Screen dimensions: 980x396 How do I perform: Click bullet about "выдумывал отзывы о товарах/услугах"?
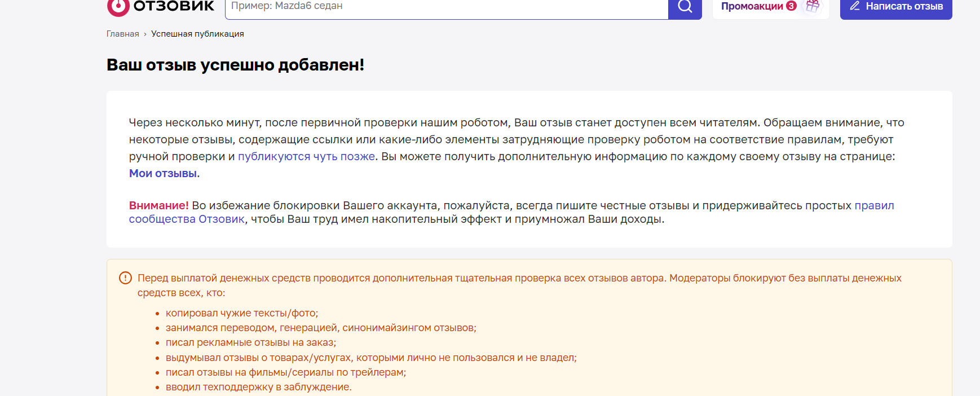[371, 358]
